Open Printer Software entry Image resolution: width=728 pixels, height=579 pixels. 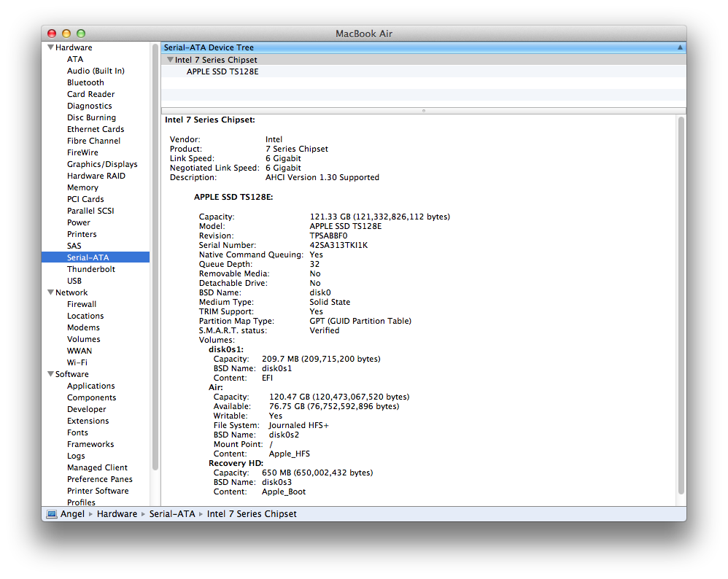coord(98,491)
